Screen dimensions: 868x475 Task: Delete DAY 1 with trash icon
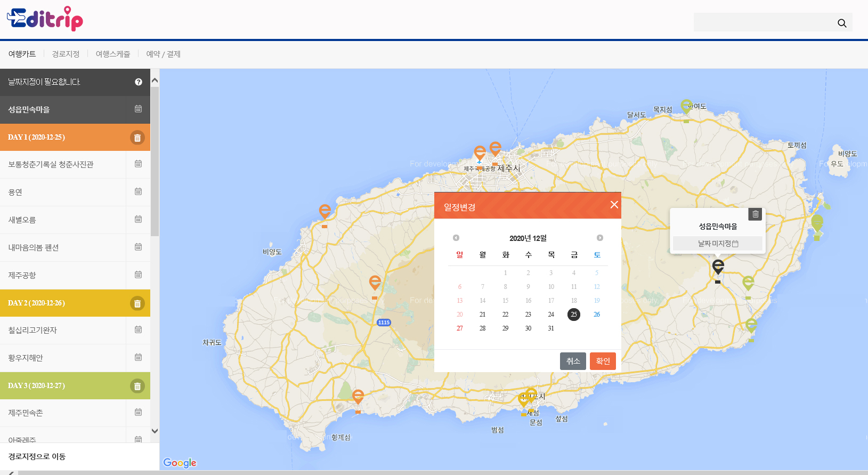click(137, 138)
